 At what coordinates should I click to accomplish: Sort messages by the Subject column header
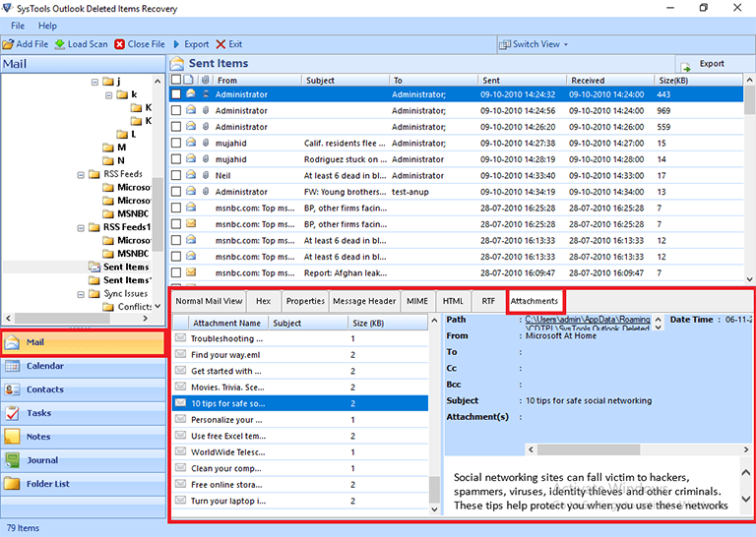point(346,81)
